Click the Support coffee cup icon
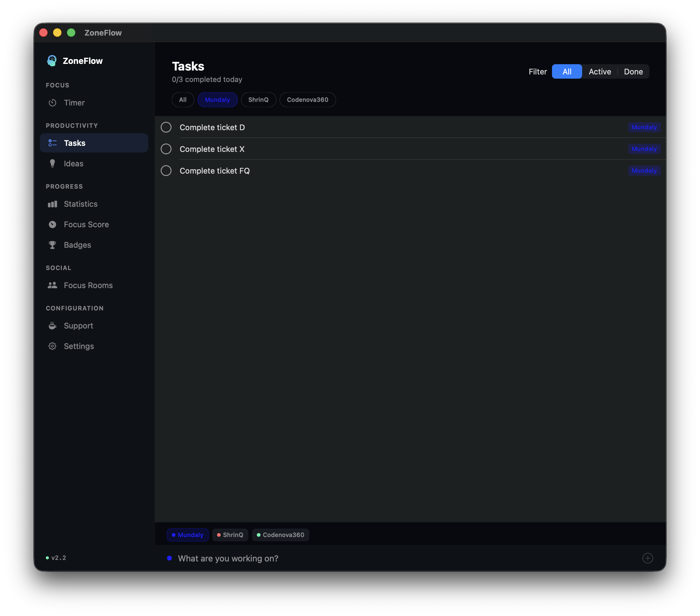Image resolution: width=700 pixels, height=616 pixels. [x=52, y=326]
